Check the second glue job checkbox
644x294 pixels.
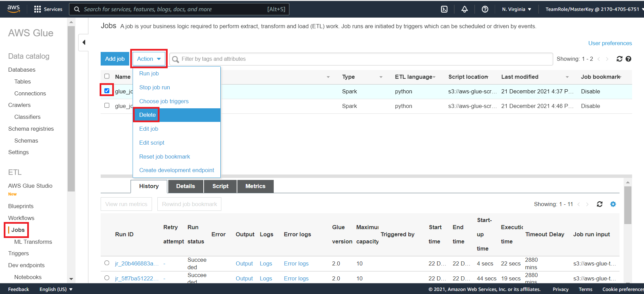point(107,105)
